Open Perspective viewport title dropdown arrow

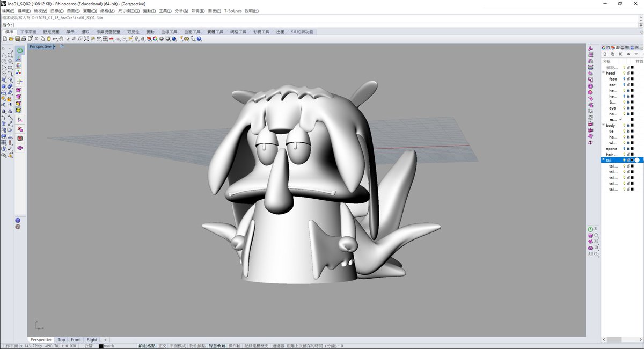pos(54,47)
